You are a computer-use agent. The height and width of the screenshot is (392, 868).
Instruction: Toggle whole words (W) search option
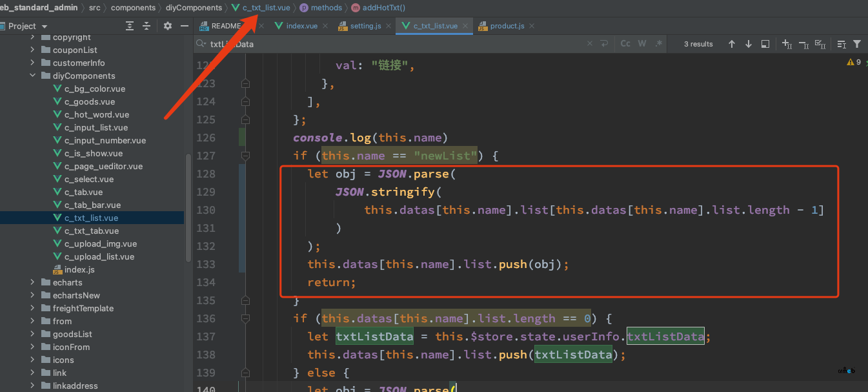coord(642,44)
